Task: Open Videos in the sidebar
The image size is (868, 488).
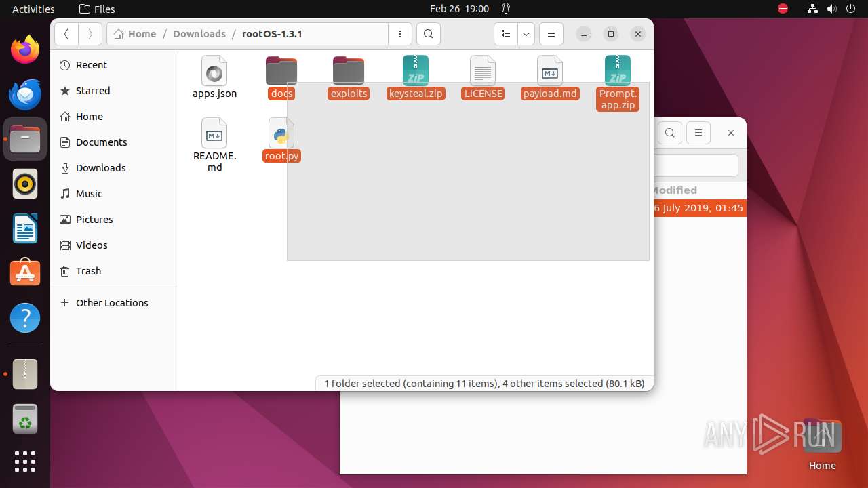Action: [114, 245]
